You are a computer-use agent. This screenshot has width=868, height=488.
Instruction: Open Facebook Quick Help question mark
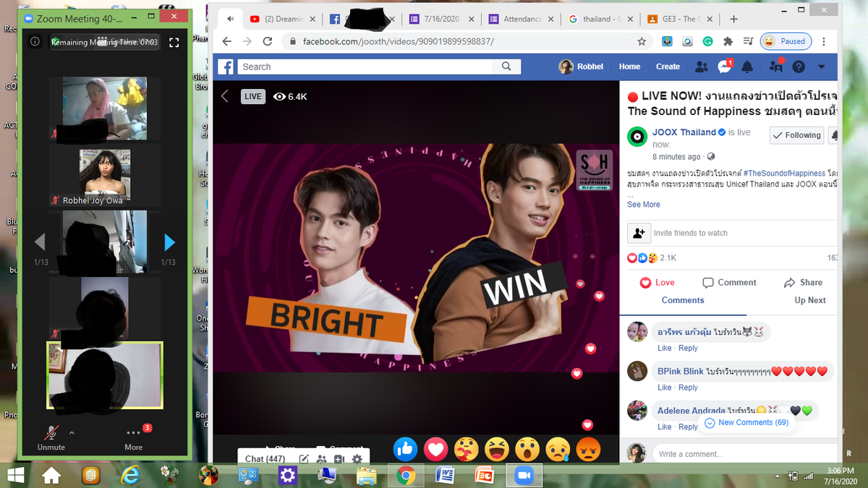pyautogui.click(x=799, y=67)
